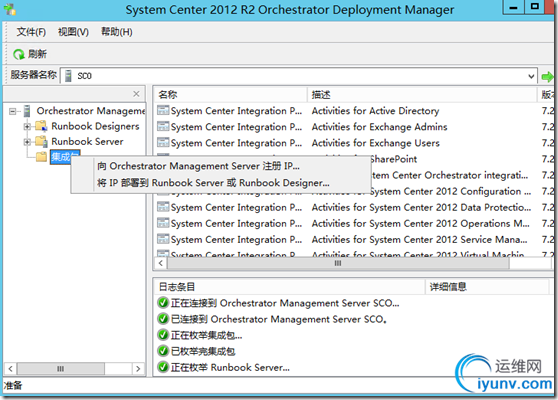The width and height of the screenshot is (558, 400).
Task: Click the Orchestrator Management server icon in tree
Action: coord(27,111)
